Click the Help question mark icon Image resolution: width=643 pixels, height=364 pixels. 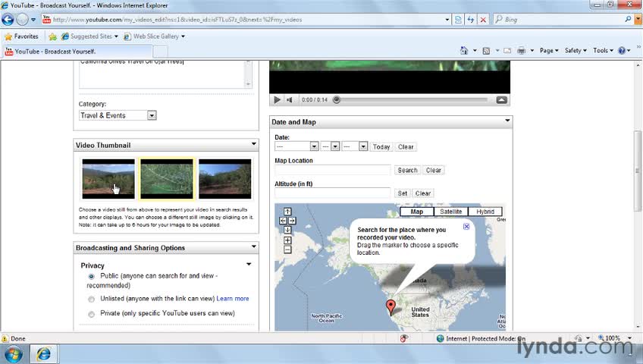click(x=622, y=50)
